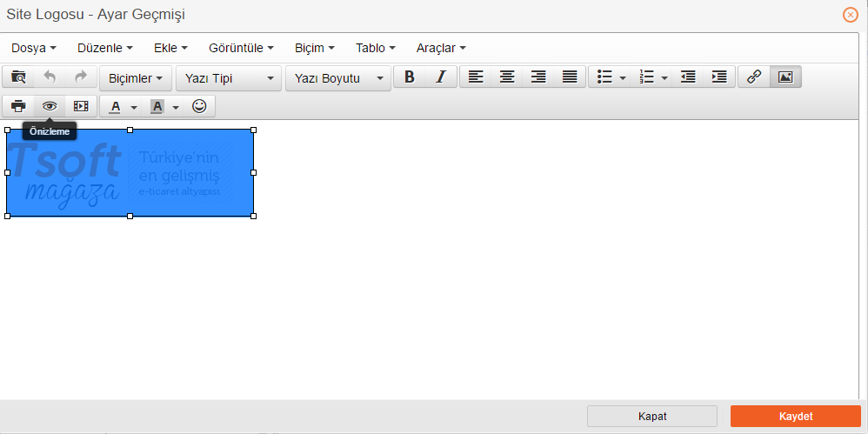Align text to the left
The width and height of the screenshot is (868, 434).
(x=476, y=77)
